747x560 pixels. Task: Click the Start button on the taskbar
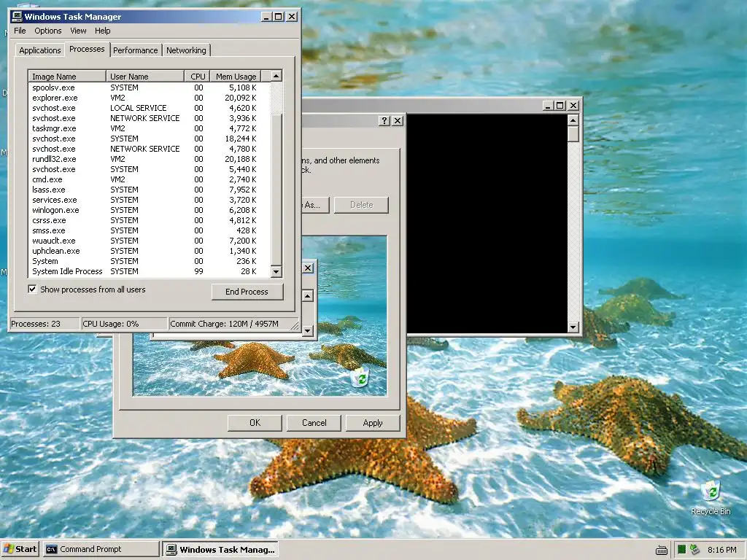pos(20,549)
